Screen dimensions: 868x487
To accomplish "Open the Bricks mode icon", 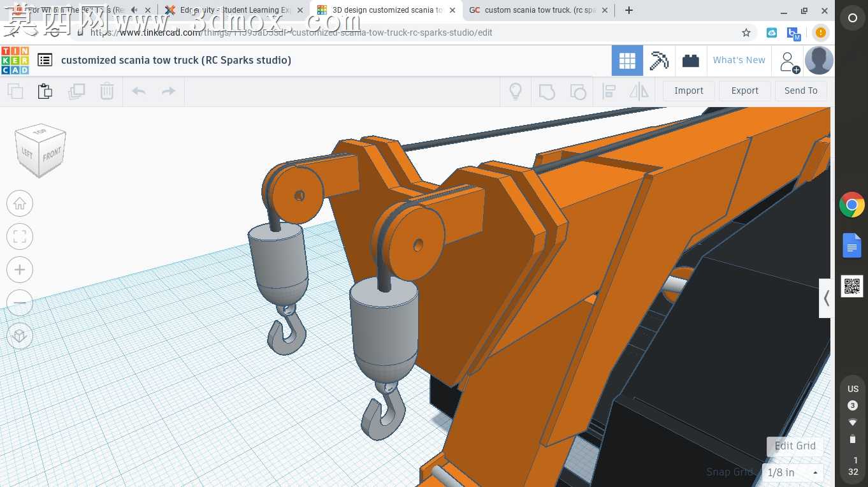I will tap(690, 61).
